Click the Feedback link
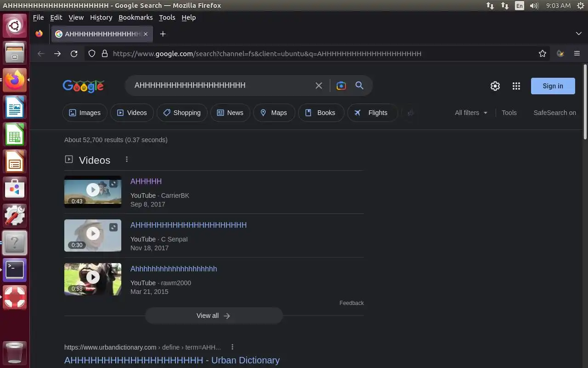The height and width of the screenshot is (368, 588). click(x=351, y=303)
